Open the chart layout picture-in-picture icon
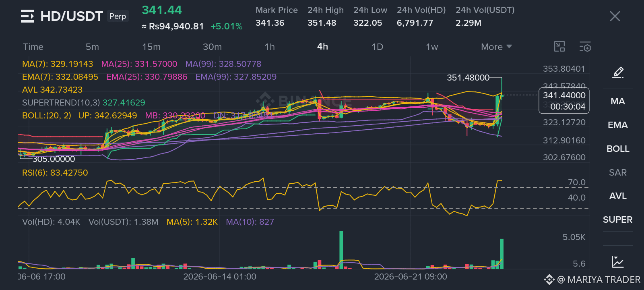 559,47
